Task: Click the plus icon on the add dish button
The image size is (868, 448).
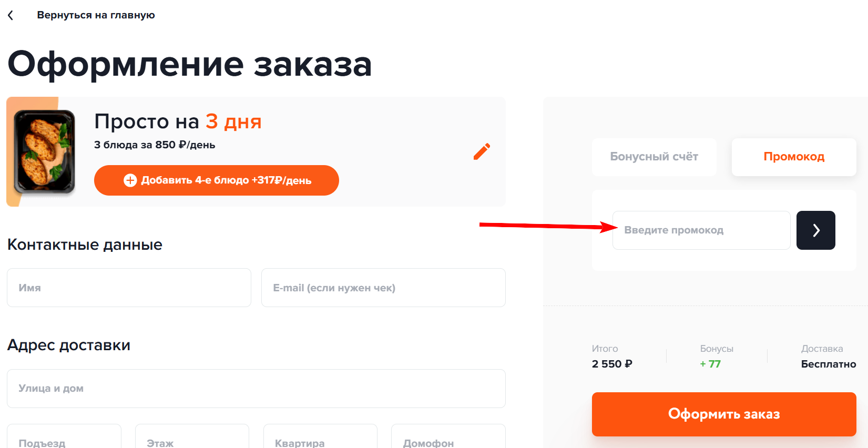Action: 130,180
